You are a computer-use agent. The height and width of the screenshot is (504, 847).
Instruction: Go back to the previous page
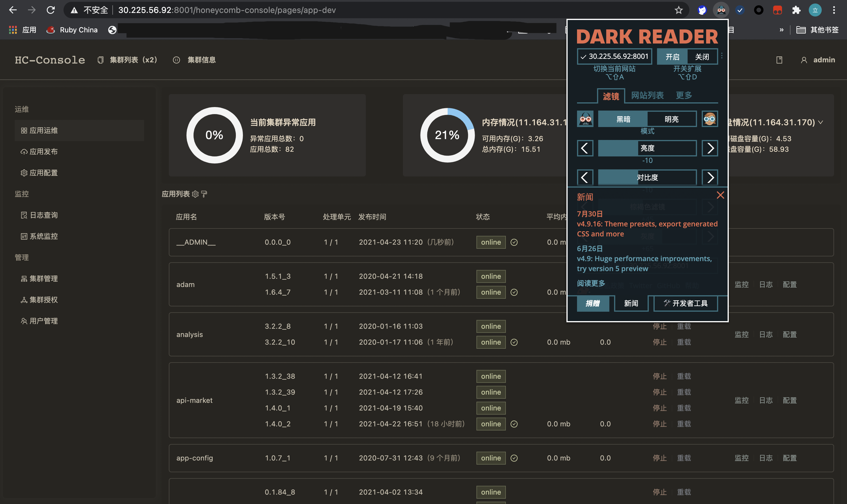tap(13, 10)
